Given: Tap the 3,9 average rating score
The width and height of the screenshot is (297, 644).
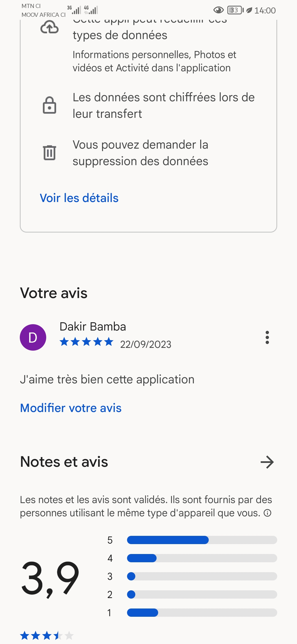Looking at the screenshot, I should (x=50, y=578).
